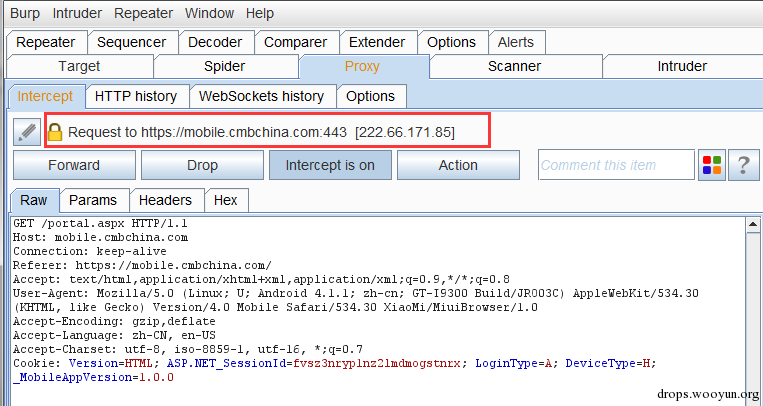This screenshot has height=406, width=763.
Task: Open the HTTP history sub-tab
Action: click(x=136, y=96)
